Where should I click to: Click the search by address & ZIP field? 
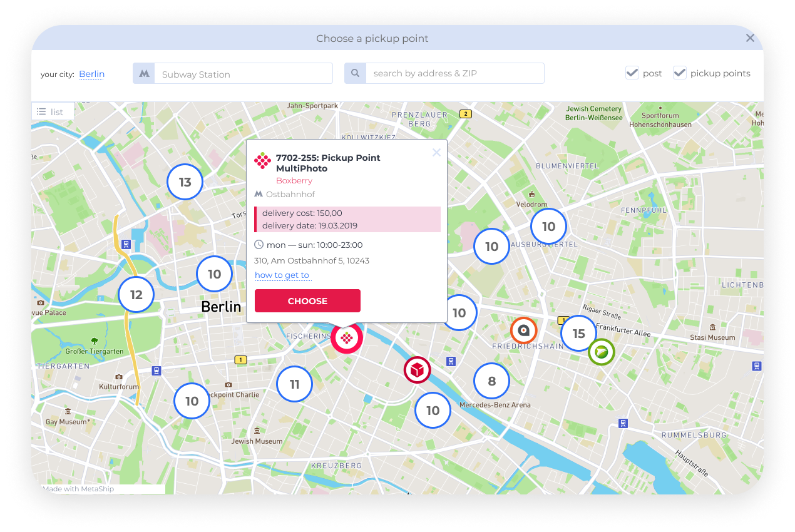455,73
